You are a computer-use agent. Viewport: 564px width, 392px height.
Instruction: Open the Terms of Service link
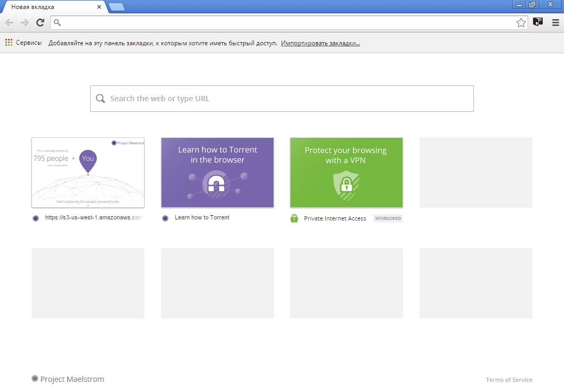click(x=509, y=379)
